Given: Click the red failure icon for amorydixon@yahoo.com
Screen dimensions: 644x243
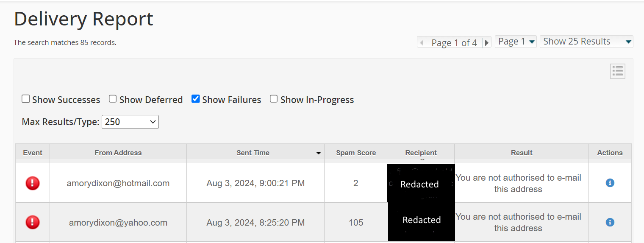Looking at the screenshot, I should [x=33, y=222].
